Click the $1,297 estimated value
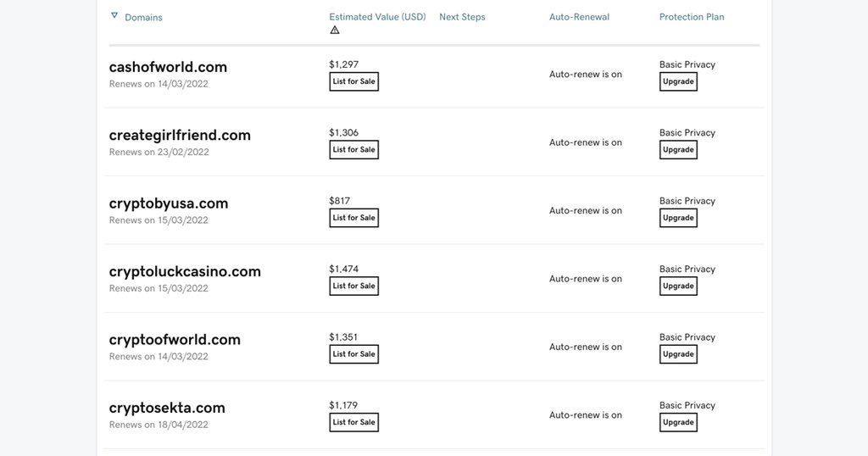 (344, 64)
